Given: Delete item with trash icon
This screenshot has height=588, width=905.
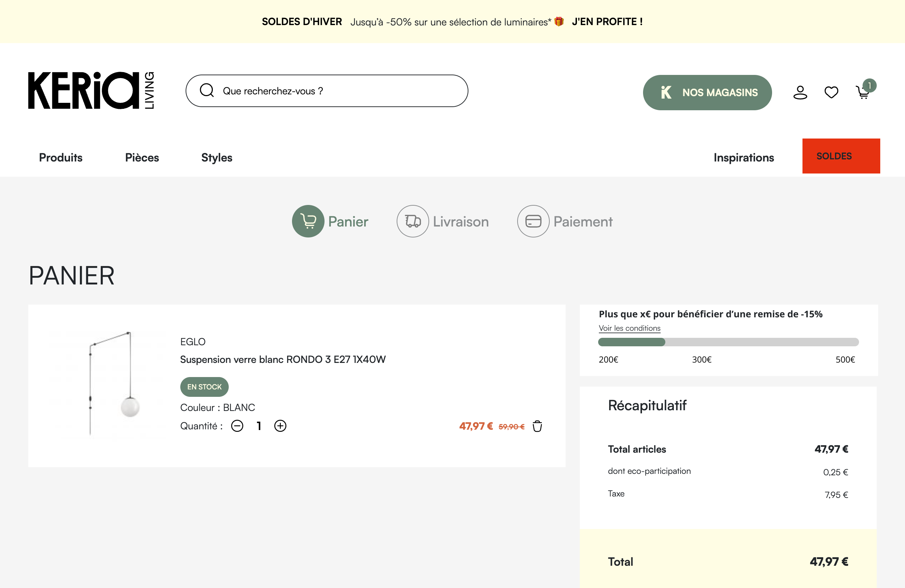Looking at the screenshot, I should [537, 426].
